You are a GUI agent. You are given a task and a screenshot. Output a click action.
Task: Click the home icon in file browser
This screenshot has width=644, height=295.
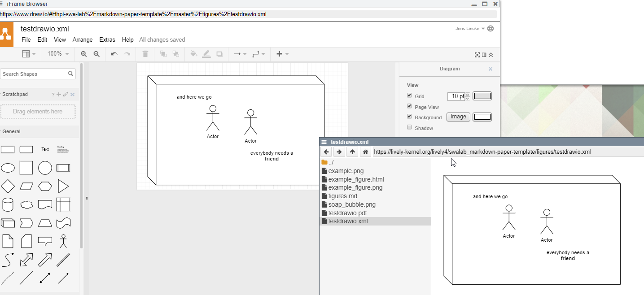pyautogui.click(x=365, y=152)
